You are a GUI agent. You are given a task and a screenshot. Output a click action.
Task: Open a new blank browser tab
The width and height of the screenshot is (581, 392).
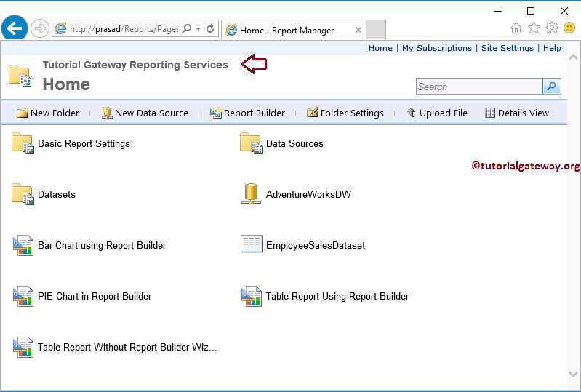376,30
